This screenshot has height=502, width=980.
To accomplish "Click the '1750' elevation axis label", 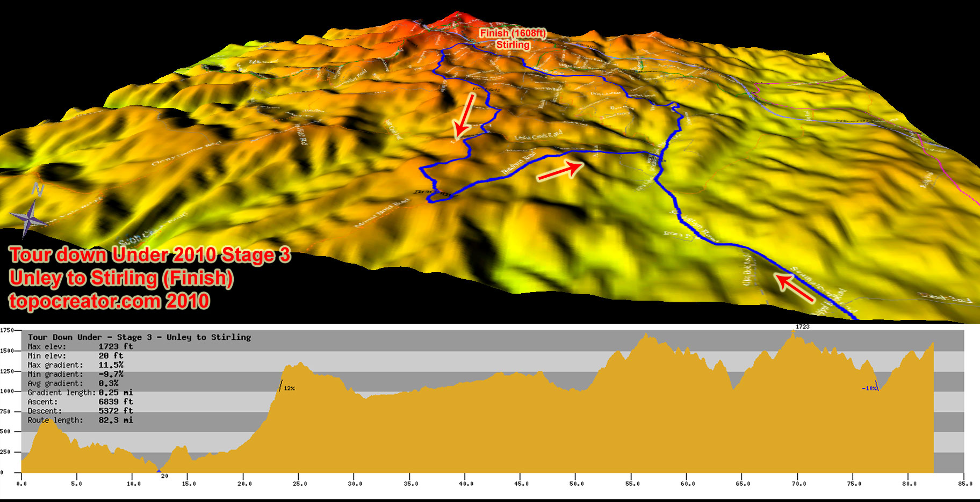I will click(7, 330).
